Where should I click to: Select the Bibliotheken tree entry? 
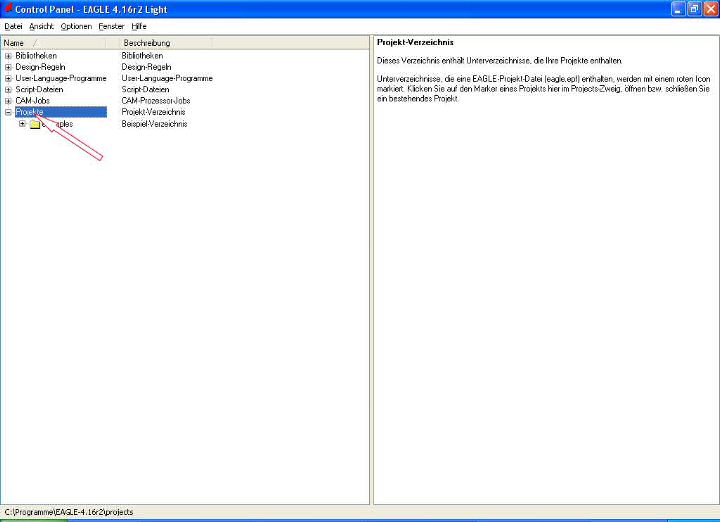(36, 56)
